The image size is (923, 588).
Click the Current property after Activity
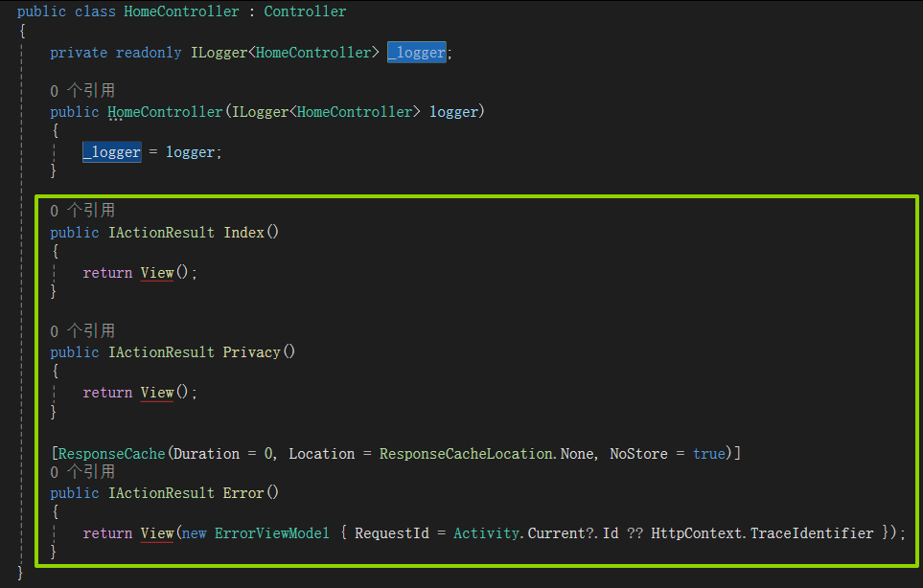pos(556,533)
